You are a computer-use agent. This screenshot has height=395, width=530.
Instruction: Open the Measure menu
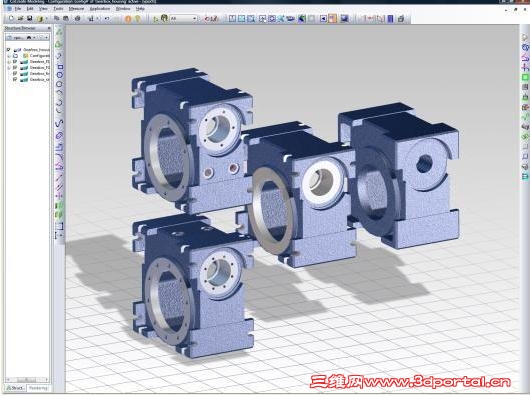point(76,8)
